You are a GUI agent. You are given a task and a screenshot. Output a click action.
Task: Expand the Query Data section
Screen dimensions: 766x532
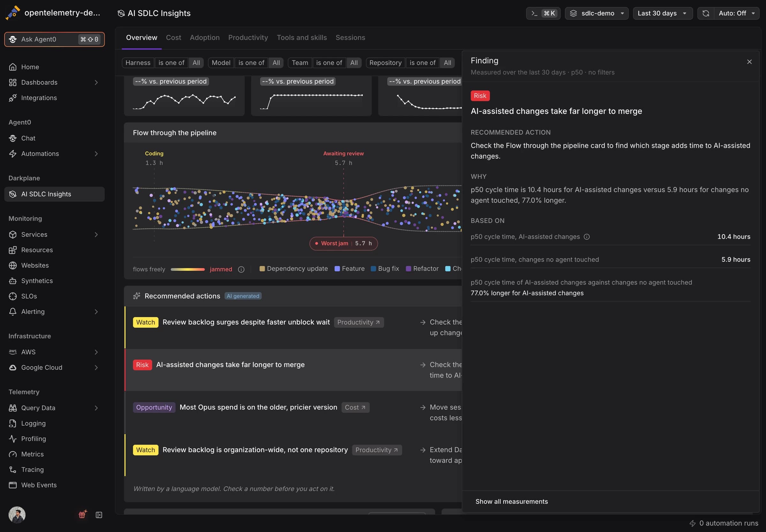(x=96, y=408)
